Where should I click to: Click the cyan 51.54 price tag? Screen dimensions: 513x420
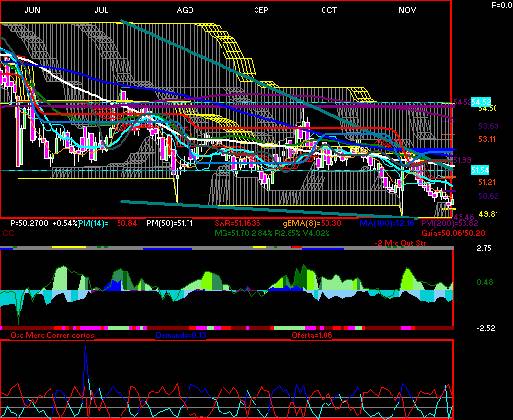click(480, 170)
